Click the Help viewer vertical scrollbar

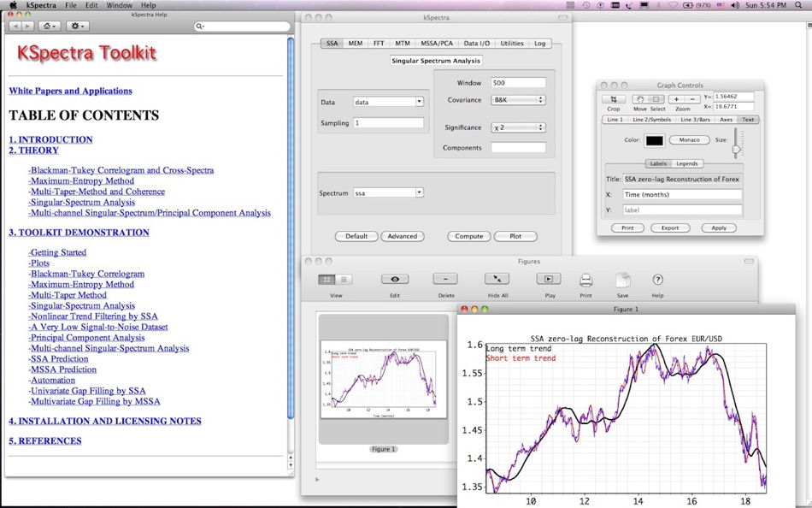click(x=291, y=228)
